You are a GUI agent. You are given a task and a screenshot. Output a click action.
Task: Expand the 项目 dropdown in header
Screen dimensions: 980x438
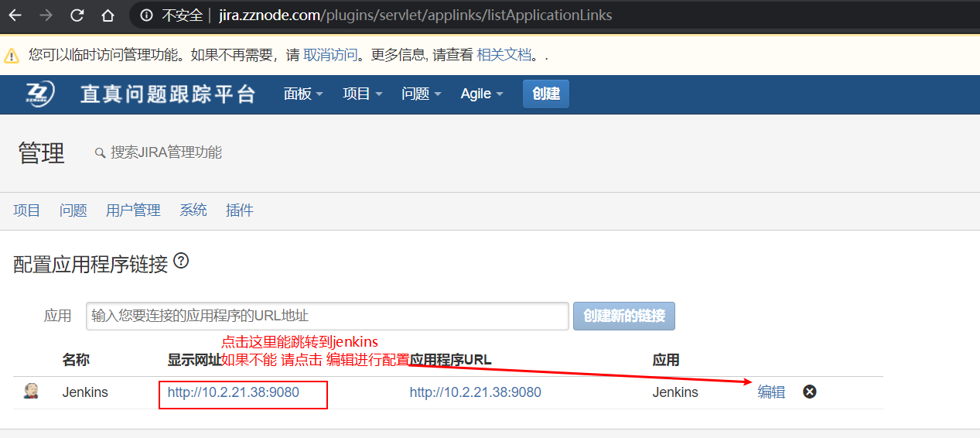(363, 94)
